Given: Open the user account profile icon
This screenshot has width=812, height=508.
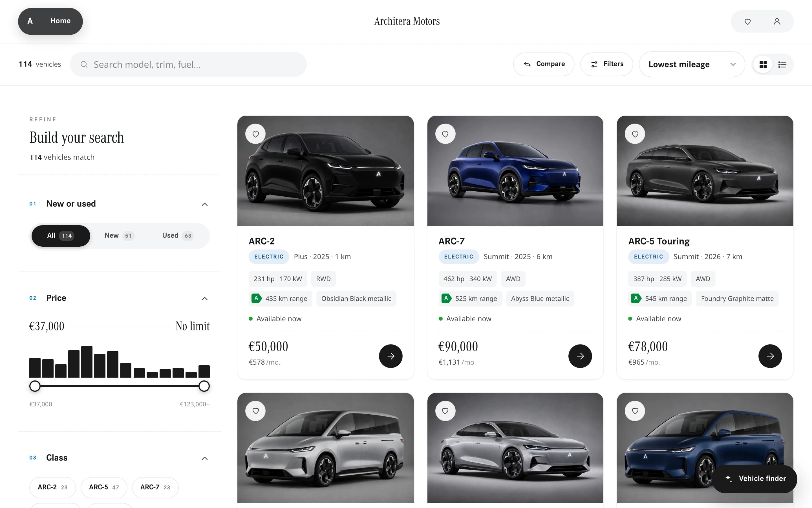Looking at the screenshot, I should tap(777, 21).
